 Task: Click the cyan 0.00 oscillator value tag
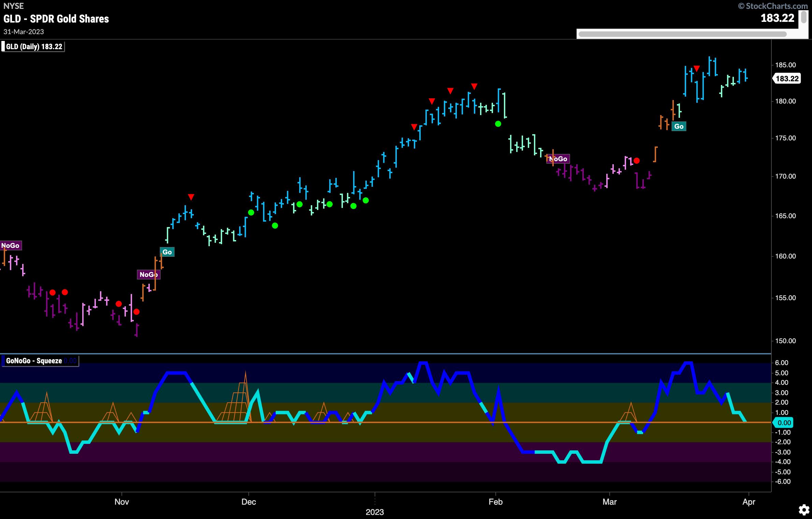click(784, 423)
